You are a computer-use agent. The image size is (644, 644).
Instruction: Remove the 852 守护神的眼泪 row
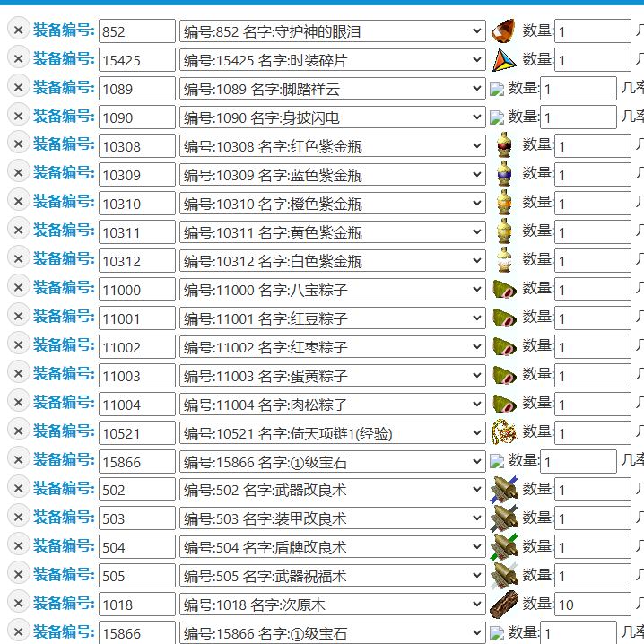click(x=19, y=30)
